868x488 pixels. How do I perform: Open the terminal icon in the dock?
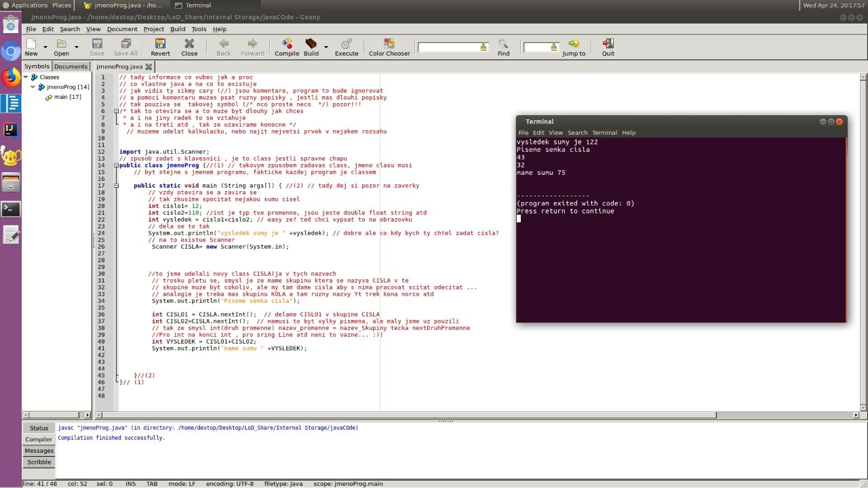pyautogui.click(x=10, y=209)
